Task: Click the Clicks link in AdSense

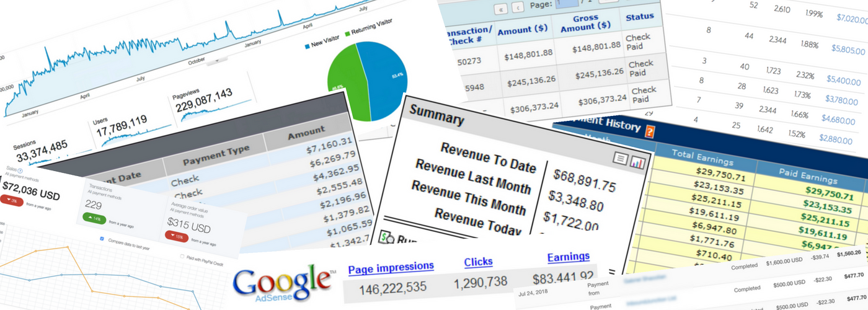Action: click(x=478, y=262)
